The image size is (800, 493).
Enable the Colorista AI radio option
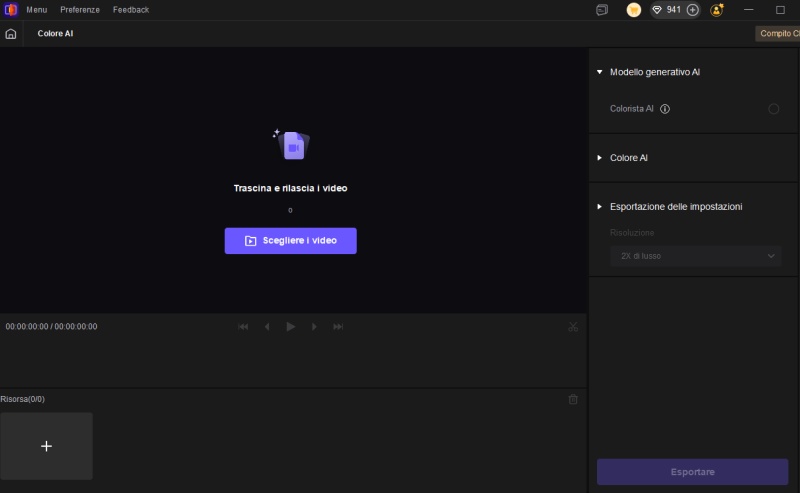(773, 109)
